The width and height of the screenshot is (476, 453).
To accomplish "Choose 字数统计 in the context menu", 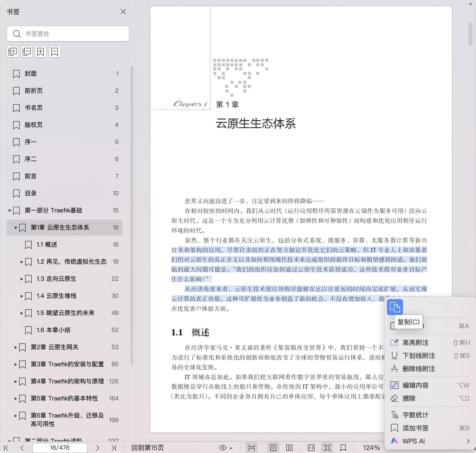I will [415, 415].
